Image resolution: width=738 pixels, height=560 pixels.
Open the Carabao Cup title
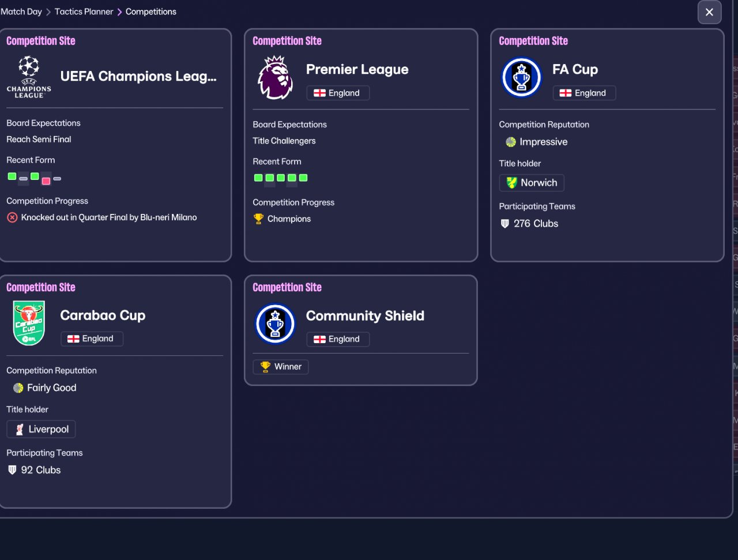click(103, 315)
